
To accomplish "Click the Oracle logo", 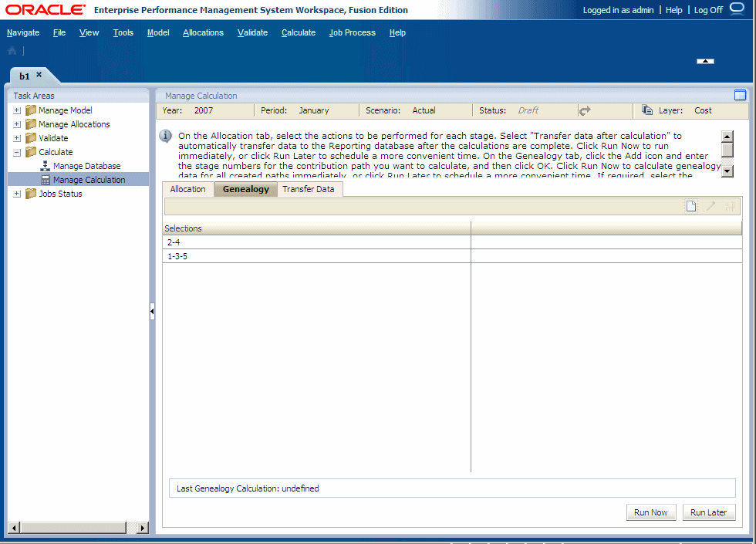I will point(42,10).
